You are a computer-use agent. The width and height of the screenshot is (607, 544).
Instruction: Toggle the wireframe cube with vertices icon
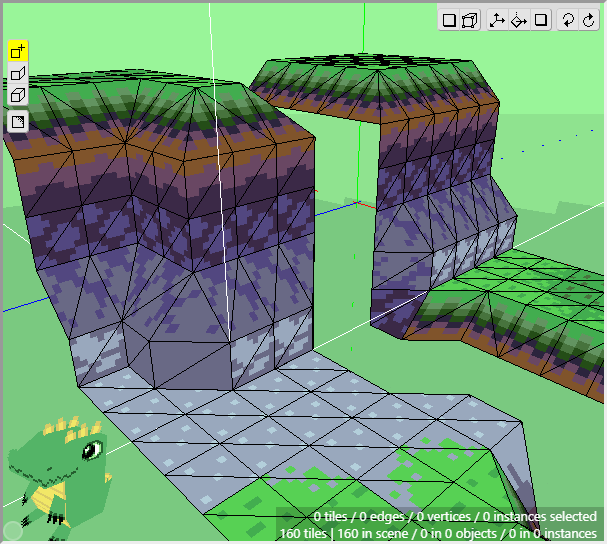coord(469,20)
